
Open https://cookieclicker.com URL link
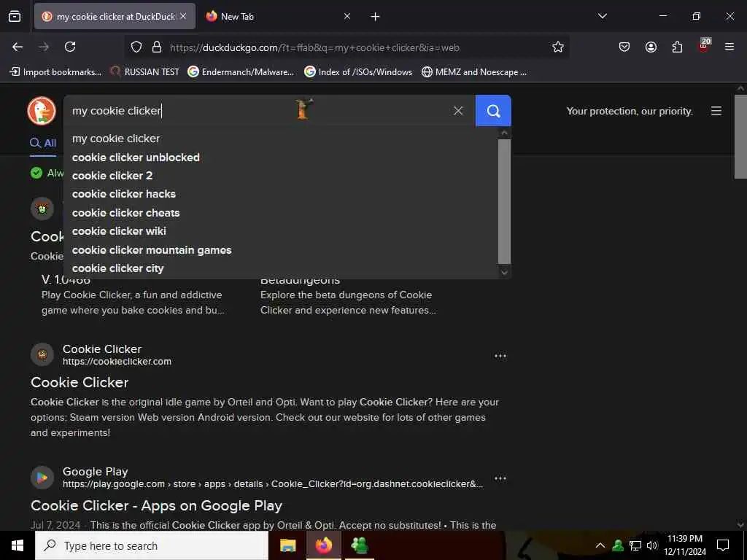point(117,362)
